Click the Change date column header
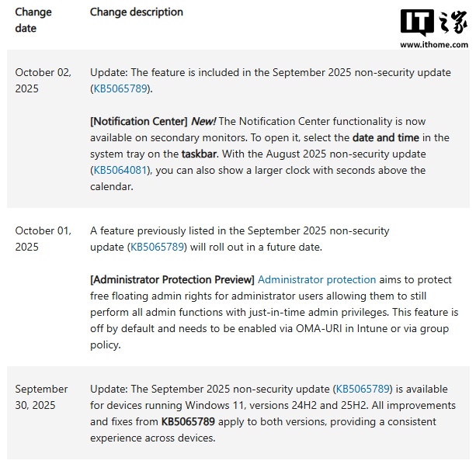This screenshot has height=464, width=476. point(33,20)
